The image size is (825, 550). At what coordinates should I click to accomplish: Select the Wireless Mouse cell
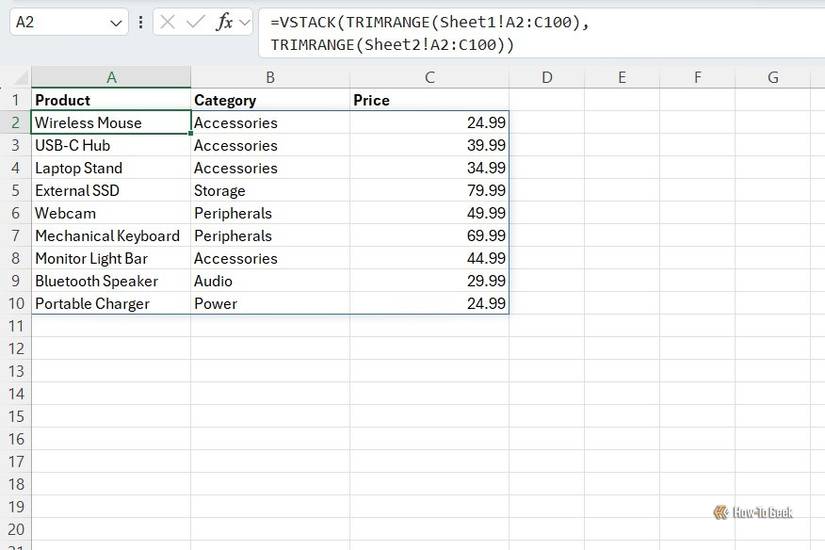[111, 123]
